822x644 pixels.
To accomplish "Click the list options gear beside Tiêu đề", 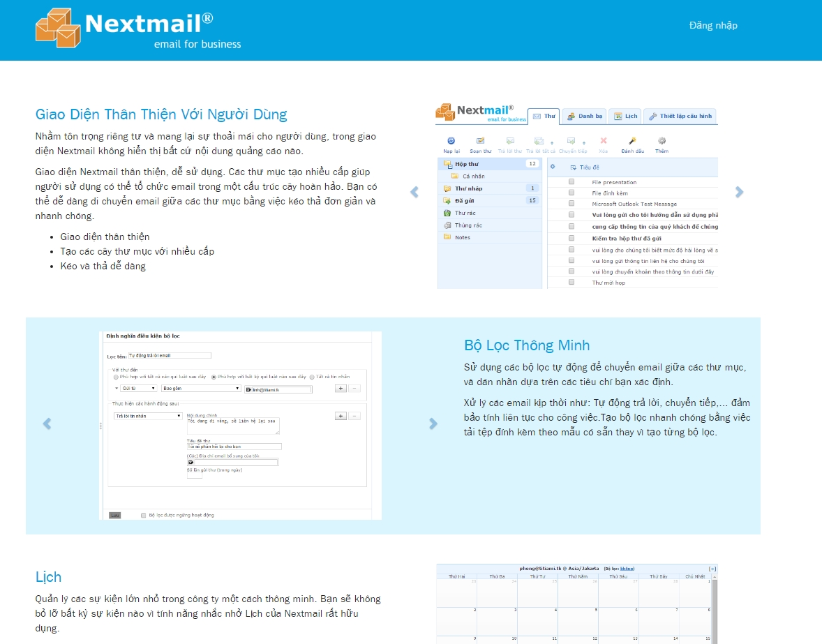I will 553,167.
